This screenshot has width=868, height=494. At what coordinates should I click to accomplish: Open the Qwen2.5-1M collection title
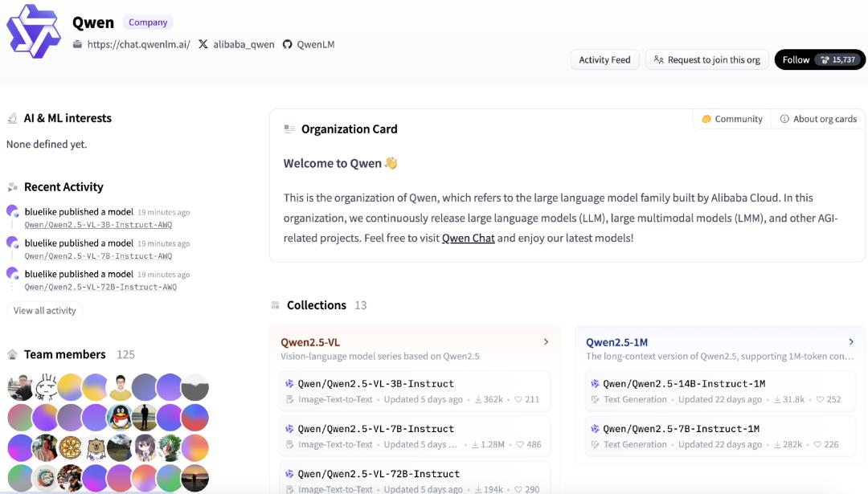click(x=616, y=342)
